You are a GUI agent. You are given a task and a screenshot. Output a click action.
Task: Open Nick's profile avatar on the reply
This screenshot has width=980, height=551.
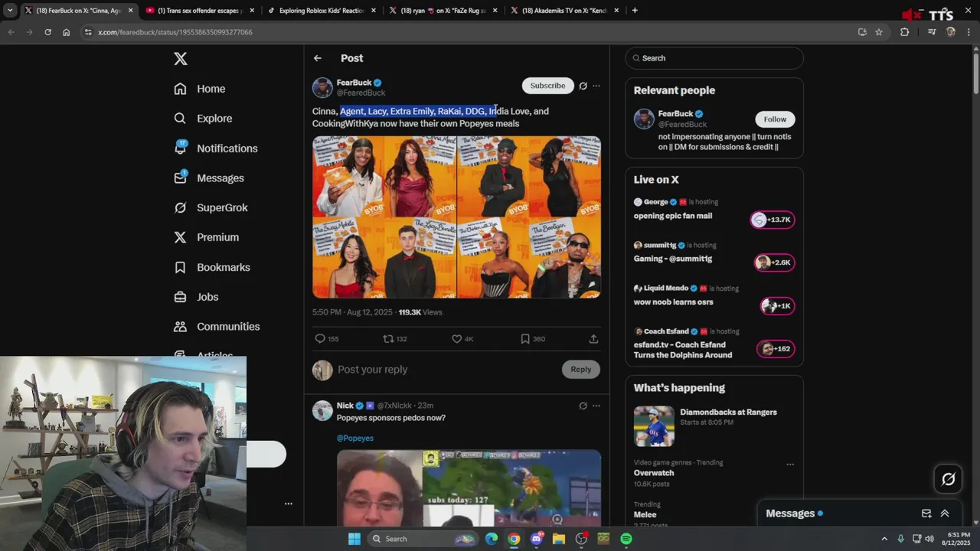pyautogui.click(x=322, y=410)
